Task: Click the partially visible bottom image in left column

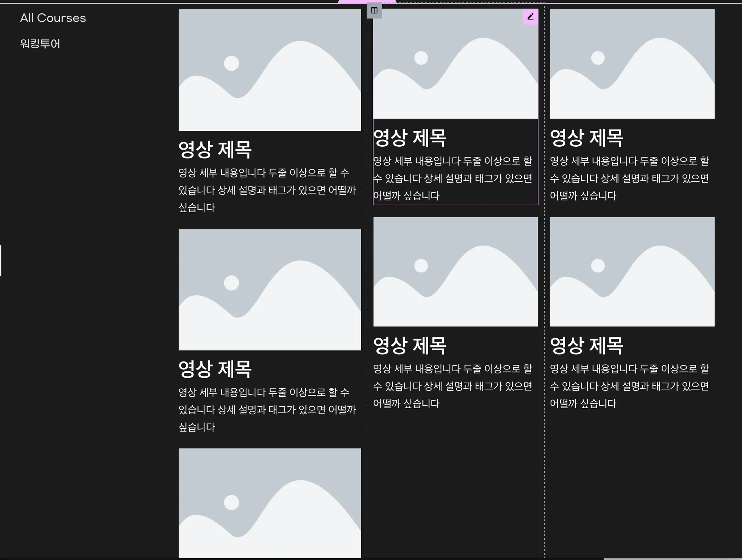Action: click(270, 503)
